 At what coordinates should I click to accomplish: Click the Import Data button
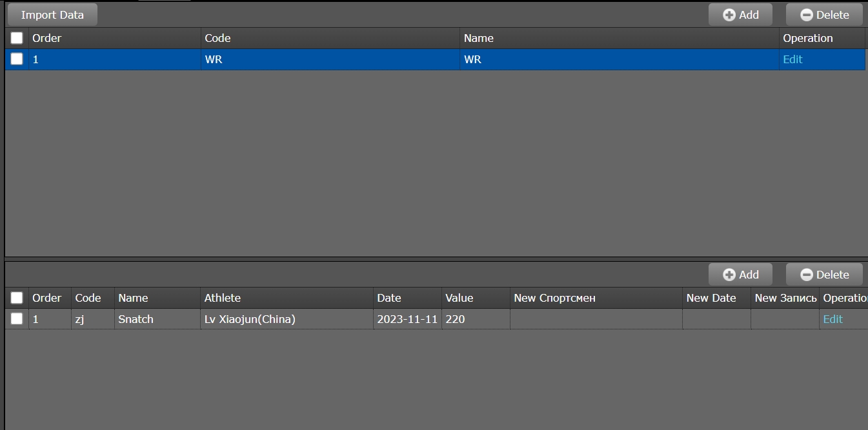[52, 15]
